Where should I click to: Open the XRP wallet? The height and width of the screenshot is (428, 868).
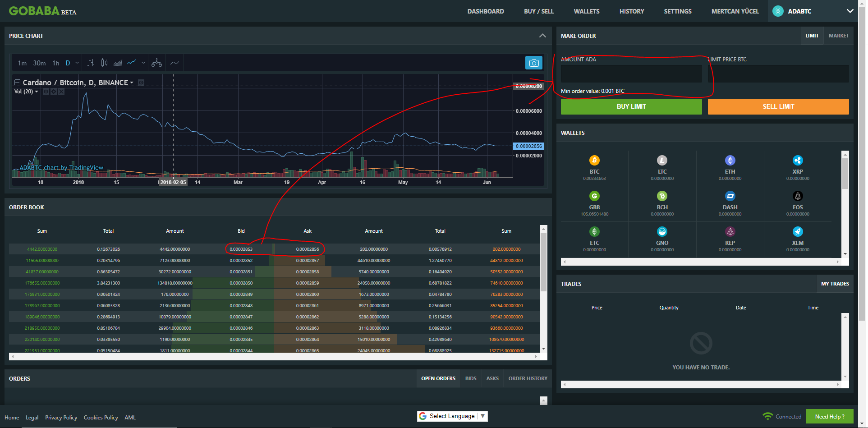[798, 168]
